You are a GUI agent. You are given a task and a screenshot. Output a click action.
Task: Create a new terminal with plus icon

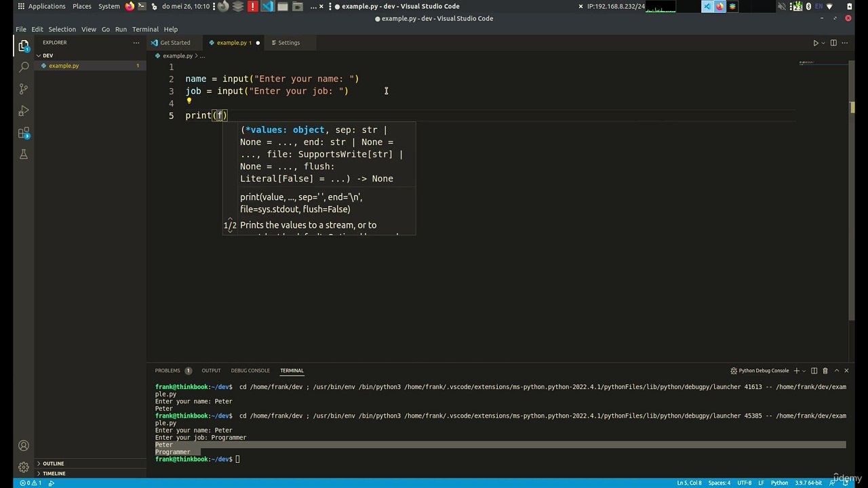click(797, 371)
